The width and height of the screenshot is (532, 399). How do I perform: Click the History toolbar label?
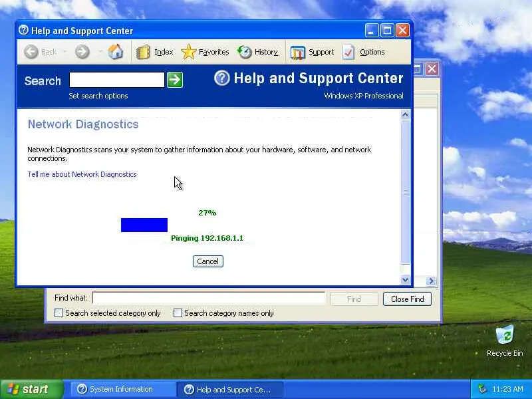point(266,52)
